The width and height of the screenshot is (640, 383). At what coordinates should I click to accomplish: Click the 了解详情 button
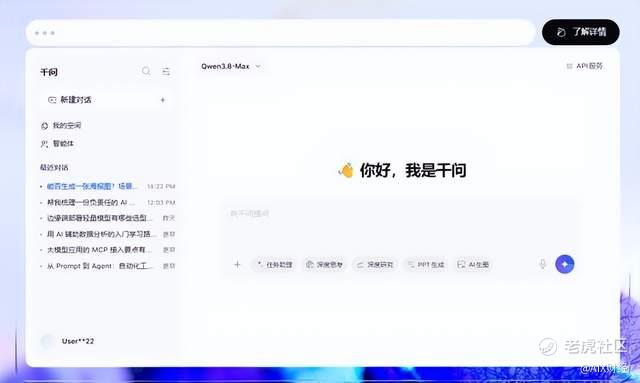pyautogui.click(x=580, y=32)
